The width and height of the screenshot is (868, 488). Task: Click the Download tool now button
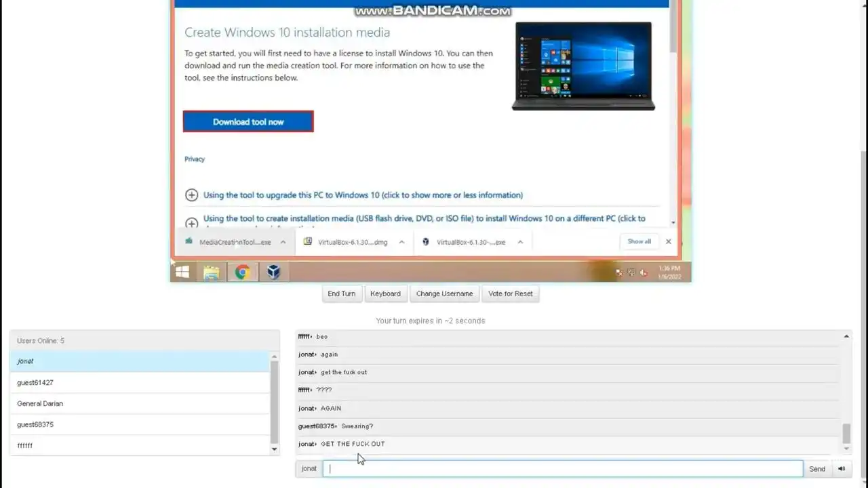click(248, 121)
